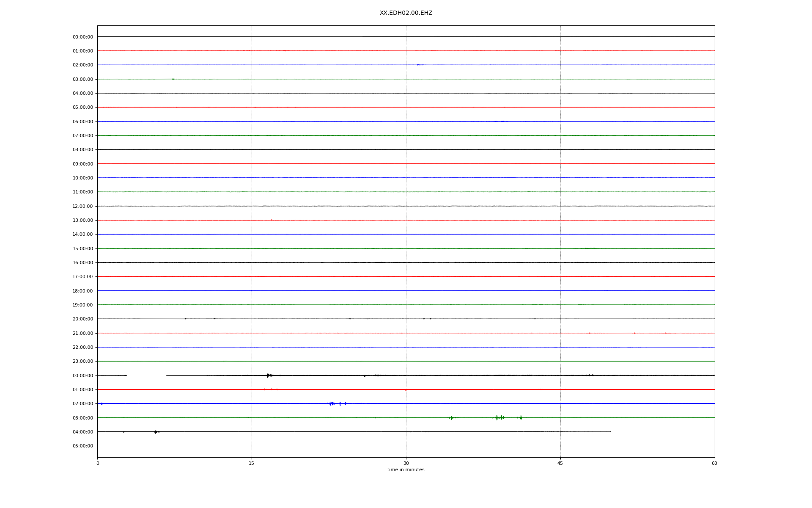Select the first 00:00:00 row label at top
The height and width of the screenshot is (508, 812).
click(83, 37)
